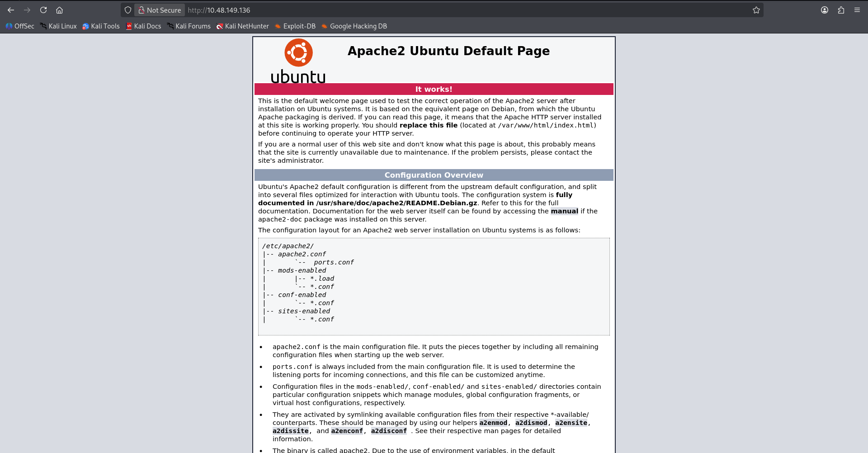
Task: Click the ports.conf line in the tree
Action: click(x=334, y=262)
